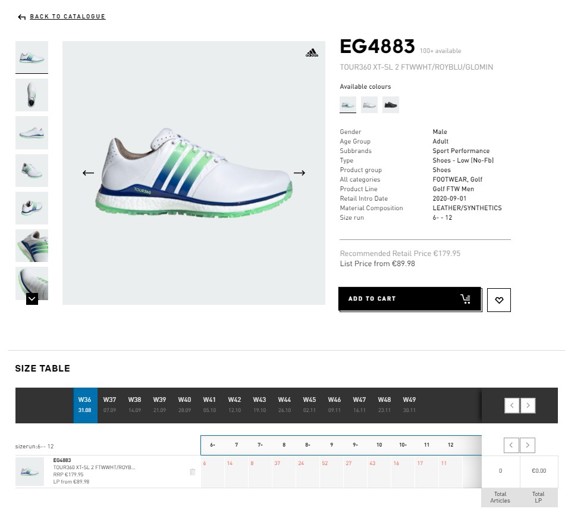The height and width of the screenshot is (520, 568).
Task: Select delivery week W44 tab
Action: click(x=284, y=405)
